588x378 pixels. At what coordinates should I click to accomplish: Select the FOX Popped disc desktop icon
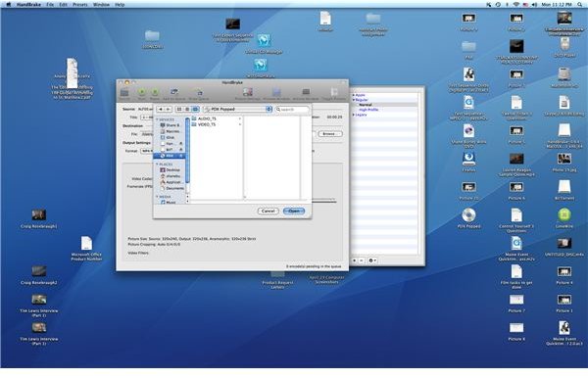point(468,218)
